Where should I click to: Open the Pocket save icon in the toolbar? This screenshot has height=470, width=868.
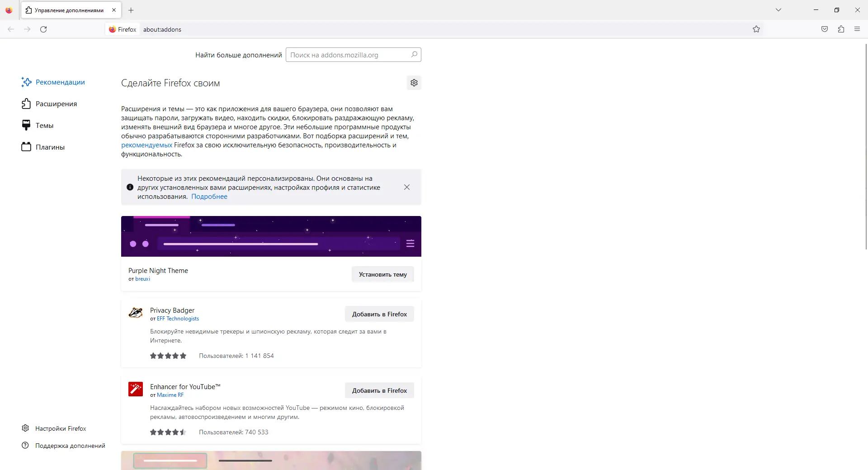pos(825,29)
